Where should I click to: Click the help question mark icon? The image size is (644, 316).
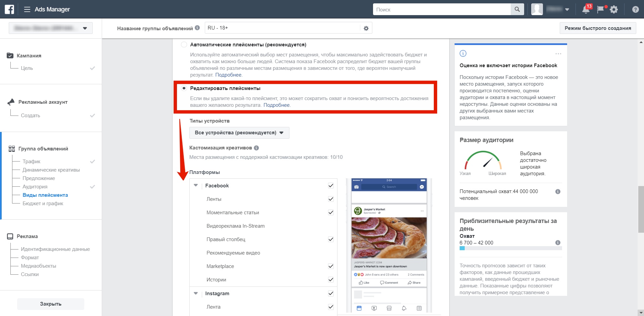(x=635, y=10)
